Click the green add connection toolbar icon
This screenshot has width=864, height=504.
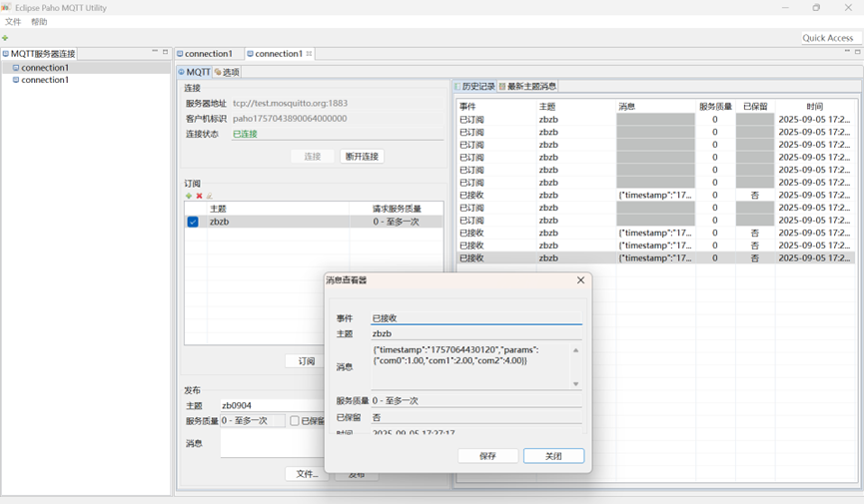5,38
